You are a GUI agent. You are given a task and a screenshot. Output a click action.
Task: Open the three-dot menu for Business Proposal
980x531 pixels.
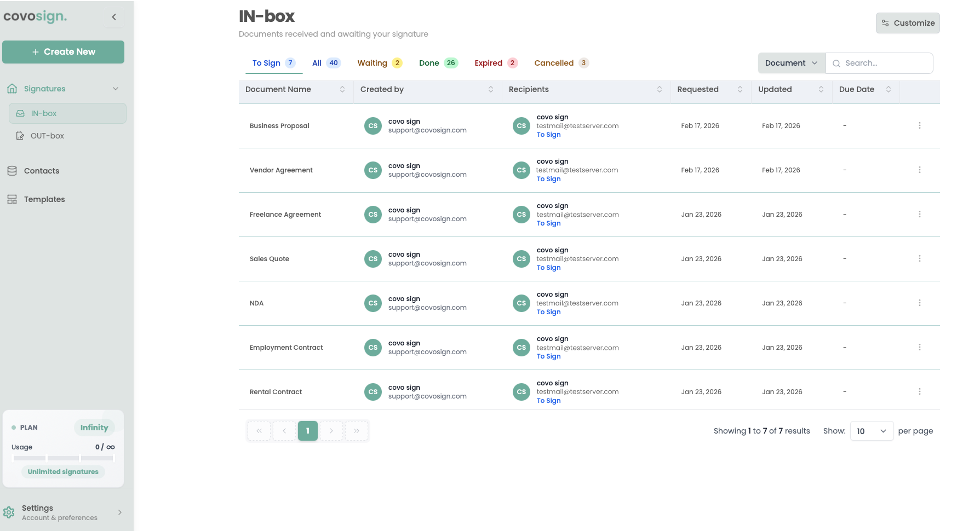(919, 126)
